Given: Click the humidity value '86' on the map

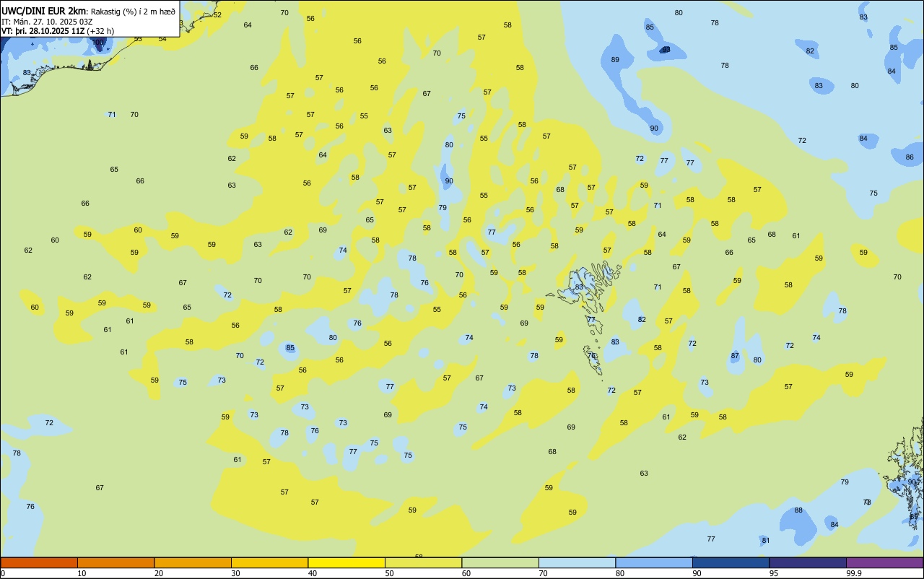Looking at the screenshot, I should [x=910, y=157].
